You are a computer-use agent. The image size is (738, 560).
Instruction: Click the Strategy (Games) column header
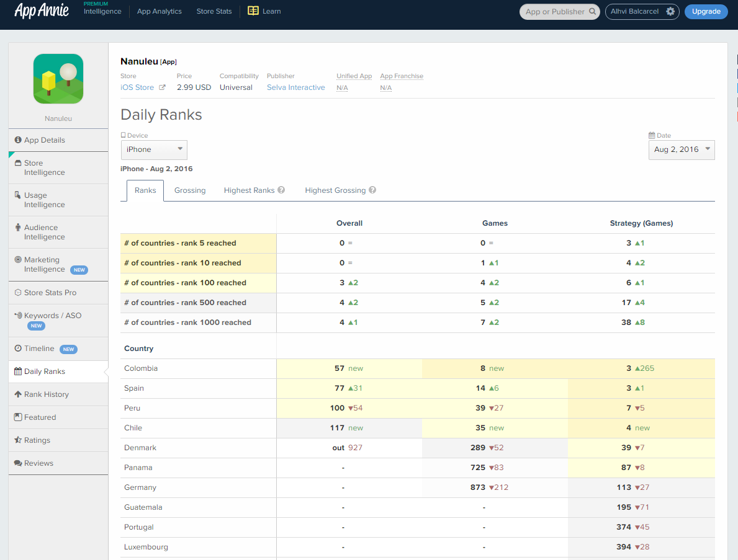642,223
